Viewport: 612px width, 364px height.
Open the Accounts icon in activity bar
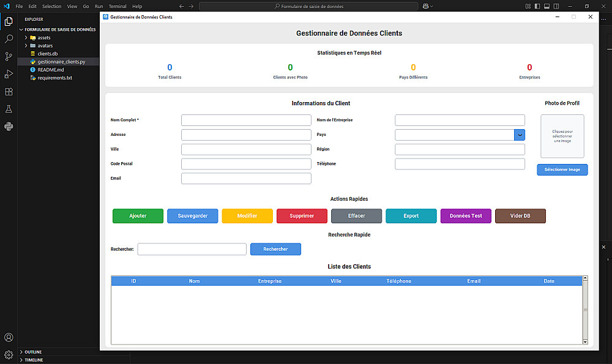(x=9, y=338)
